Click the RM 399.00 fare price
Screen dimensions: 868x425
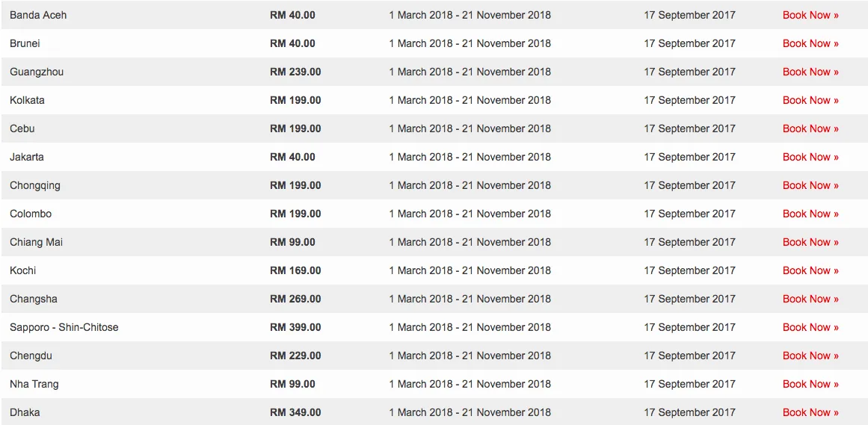(x=295, y=327)
